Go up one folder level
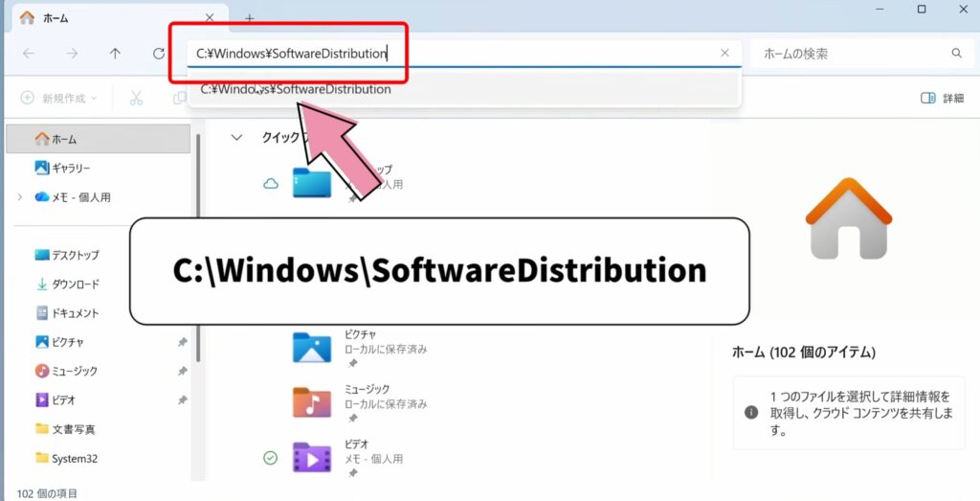Viewport: 980px width, 501px height. pyautogui.click(x=115, y=54)
